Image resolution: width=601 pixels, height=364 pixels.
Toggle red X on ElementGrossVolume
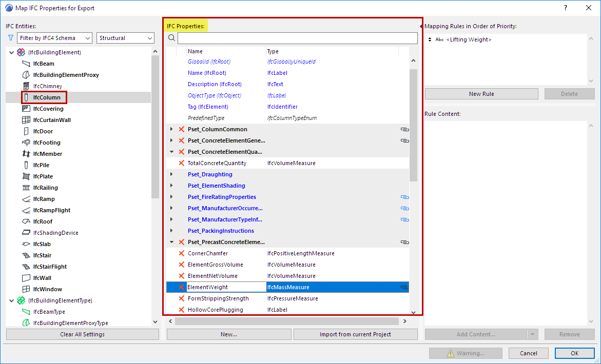[x=182, y=265]
